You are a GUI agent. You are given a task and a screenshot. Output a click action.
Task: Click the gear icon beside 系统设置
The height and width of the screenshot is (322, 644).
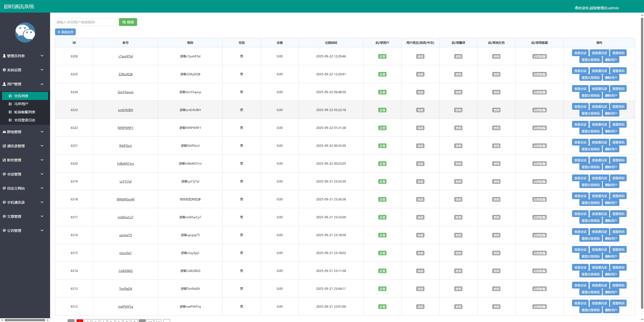point(4,70)
